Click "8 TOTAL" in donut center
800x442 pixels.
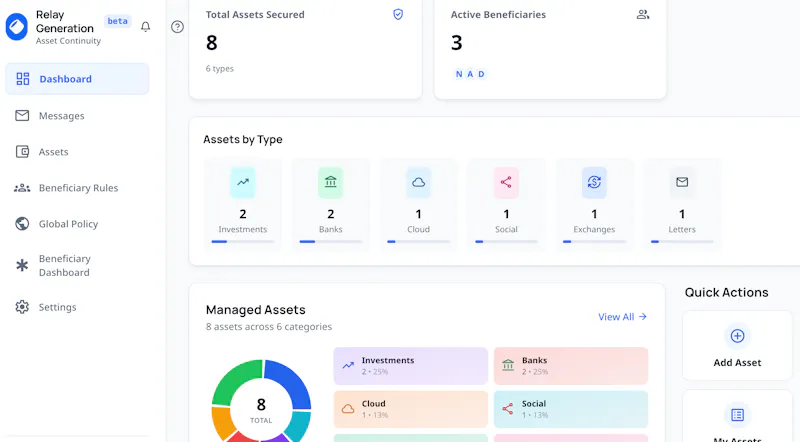(261, 410)
